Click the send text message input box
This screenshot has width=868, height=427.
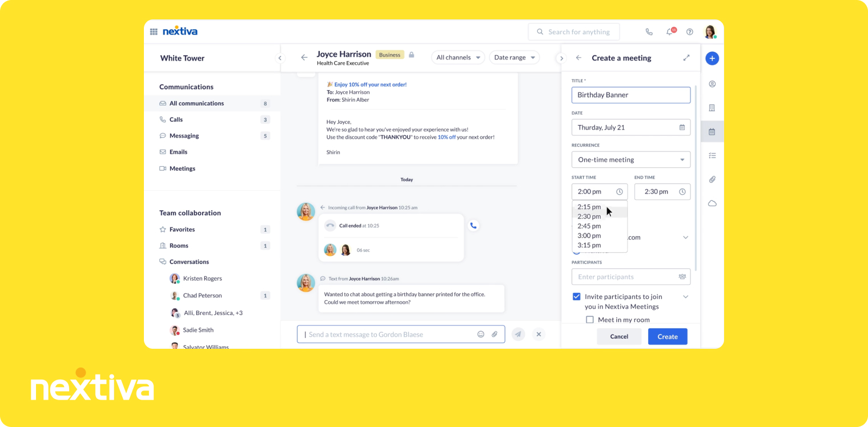[401, 335]
